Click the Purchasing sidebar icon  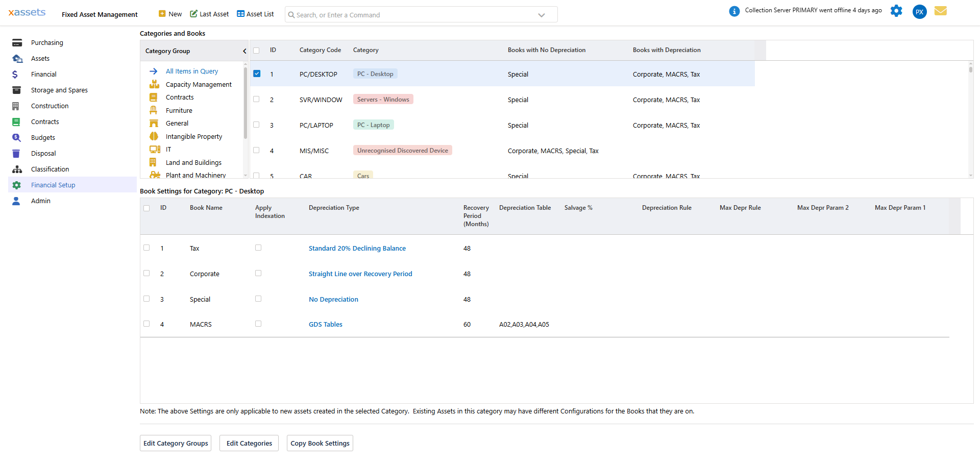coord(17,43)
